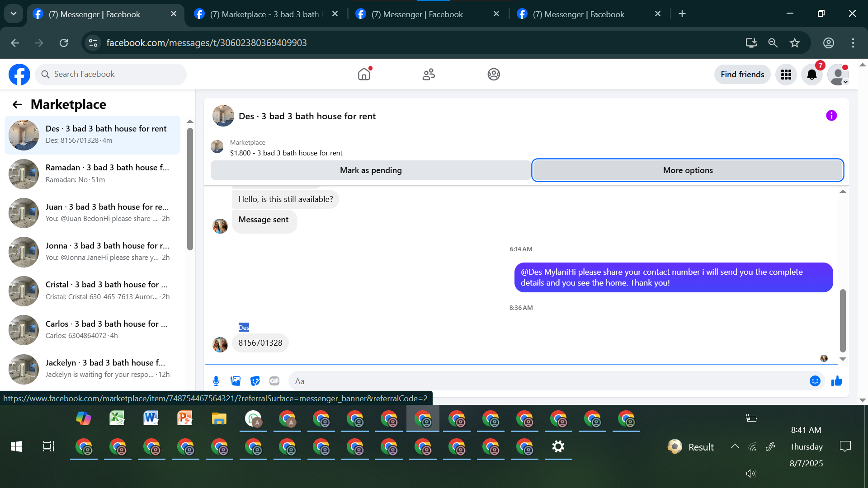Open the tab search dropdown
This screenshot has width=868, height=488.
click(14, 14)
